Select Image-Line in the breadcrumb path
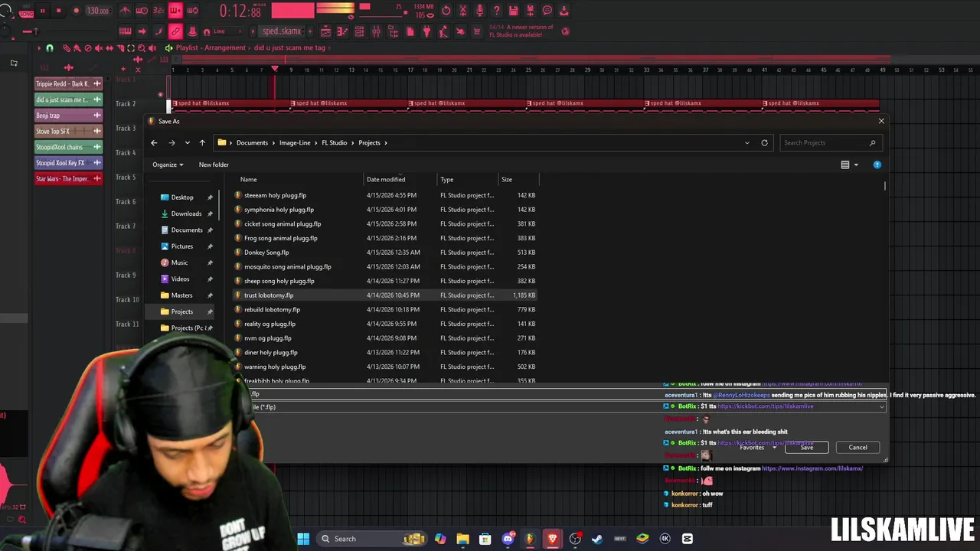Image resolution: width=980 pixels, height=551 pixels. point(295,142)
